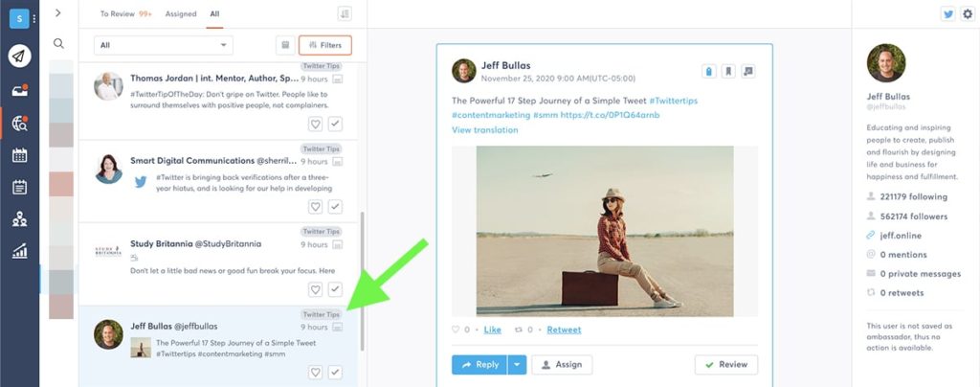
Task: Expand the Reply button dropdown arrow
Action: 517,365
